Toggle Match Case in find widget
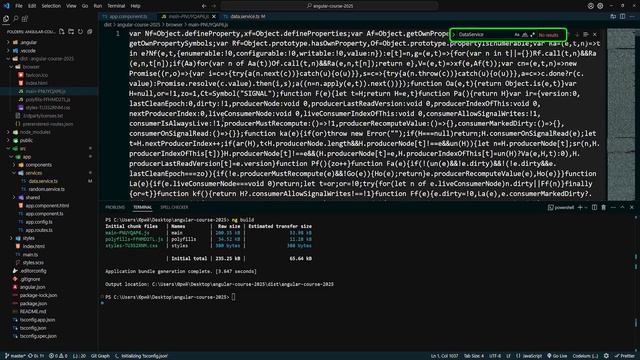Image resolution: width=640 pixels, height=360 pixels. [x=517, y=35]
